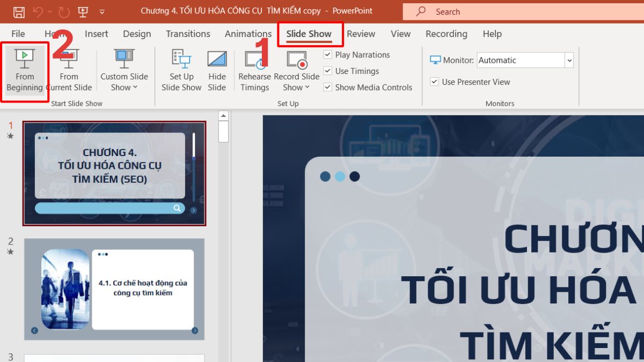Click thumbnail pane scroll up arrow

tap(224, 115)
